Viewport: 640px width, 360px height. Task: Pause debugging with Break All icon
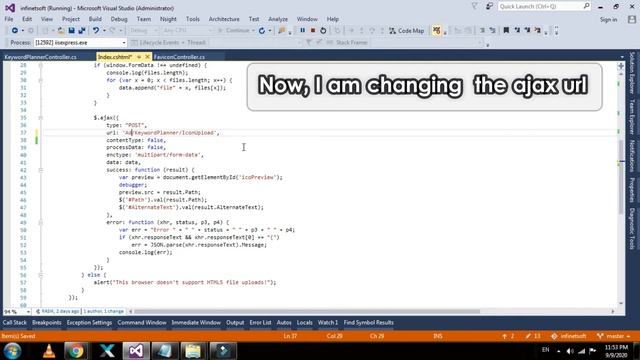pos(302,30)
